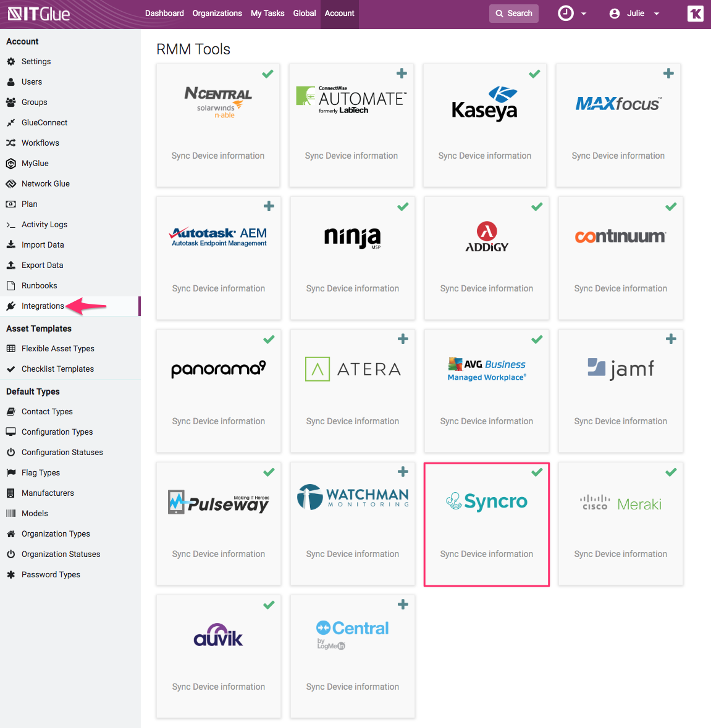Go to the Organizations tab
Screen dimensions: 711x728
click(x=217, y=14)
